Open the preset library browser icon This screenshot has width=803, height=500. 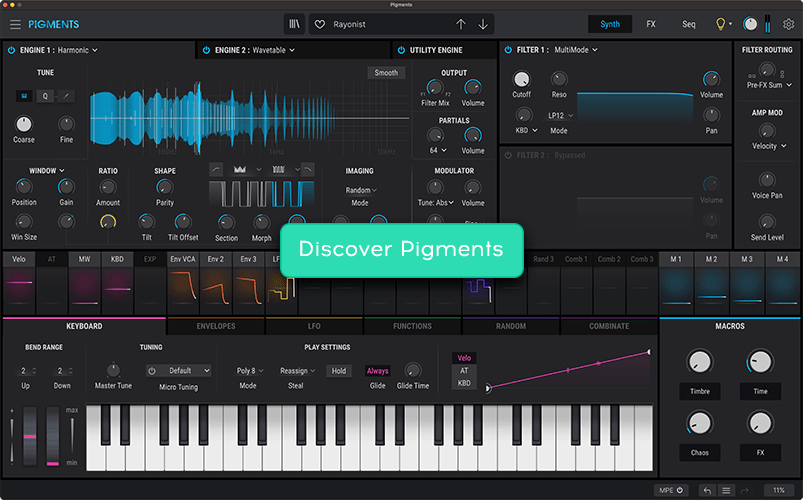point(294,24)
